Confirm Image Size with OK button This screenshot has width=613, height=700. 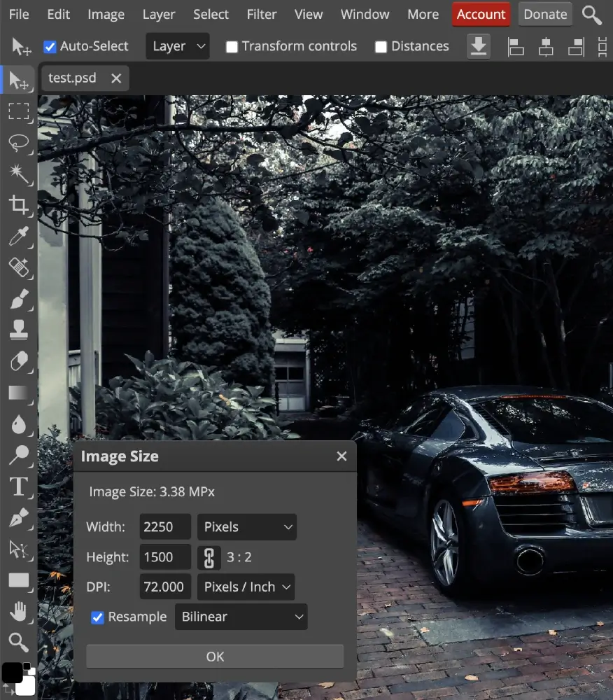pos(215,657)
